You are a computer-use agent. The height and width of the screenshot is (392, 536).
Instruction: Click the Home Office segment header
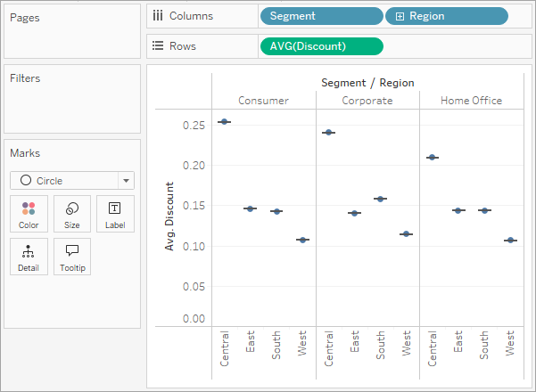pyautogui.click(x=472, y=101)
